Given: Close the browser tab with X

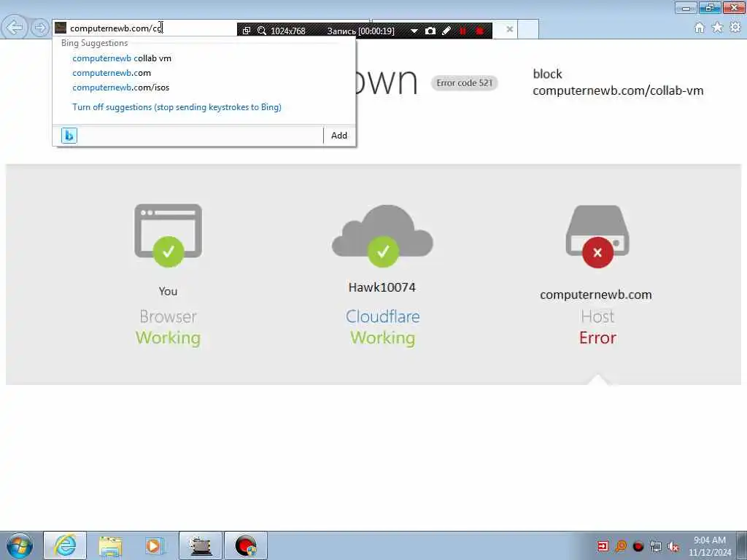Looking at the screenshot, I should click(x=509, y=29).
